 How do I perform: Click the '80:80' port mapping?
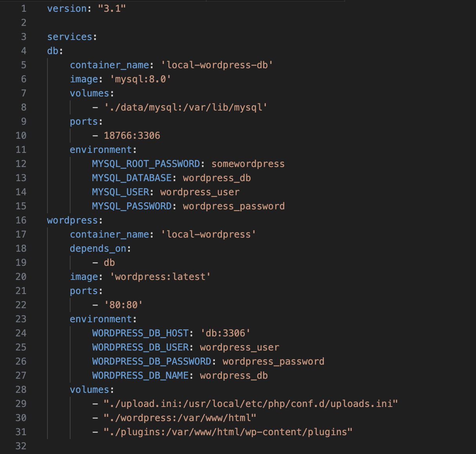(x=123, y=305)
